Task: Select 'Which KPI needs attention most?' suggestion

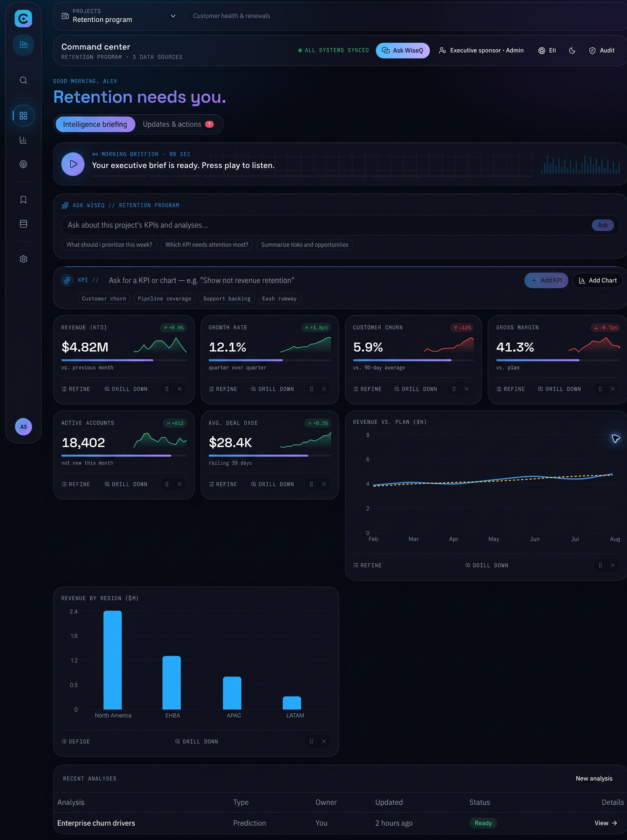Action: pyautogui.click(x=207, y=244)
